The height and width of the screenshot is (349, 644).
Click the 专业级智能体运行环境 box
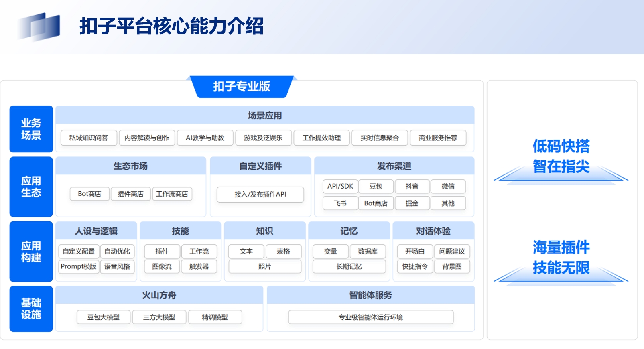(x=371, y=317)
